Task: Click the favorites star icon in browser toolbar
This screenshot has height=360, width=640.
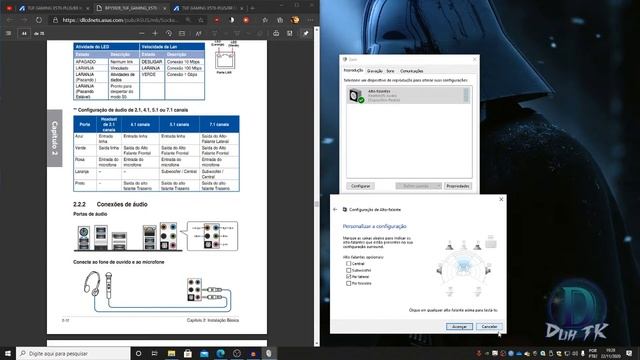Action: click(265, 20)
